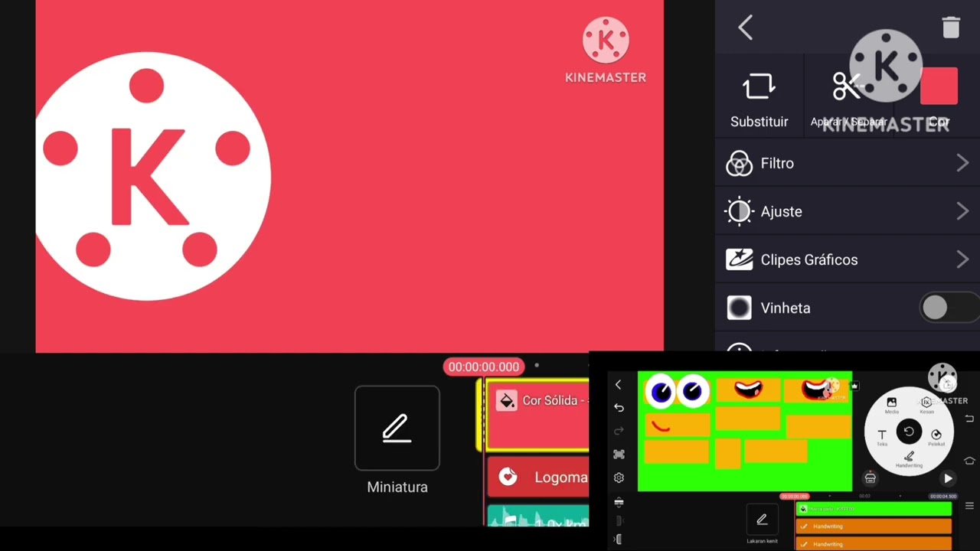Open the Cor red color swatch
Screen dimensions: 980x551
tap(939, 86)
